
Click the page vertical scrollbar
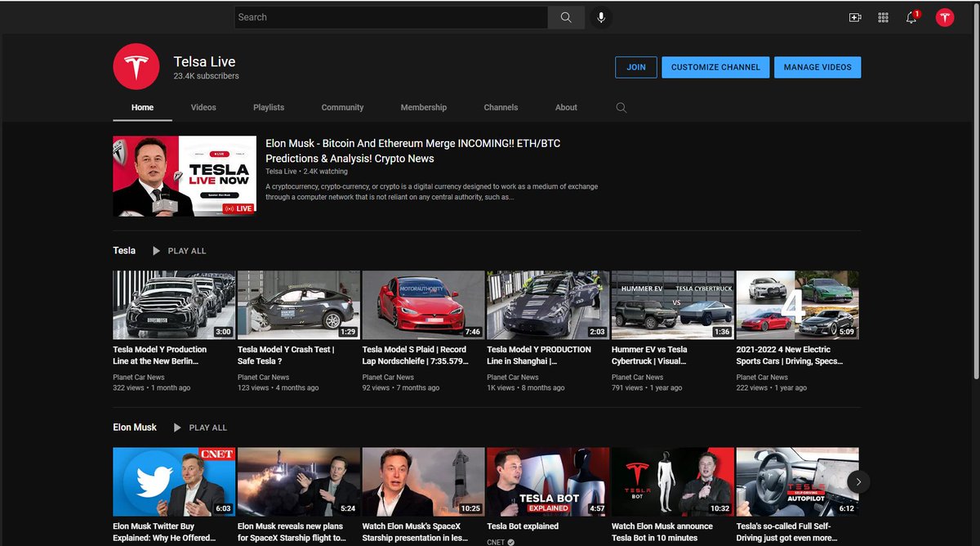[x=974, y=193]
